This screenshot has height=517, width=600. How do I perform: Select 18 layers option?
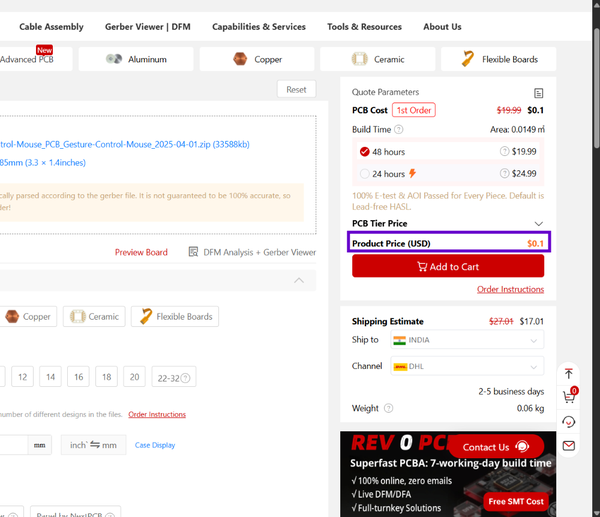point(107,377)
